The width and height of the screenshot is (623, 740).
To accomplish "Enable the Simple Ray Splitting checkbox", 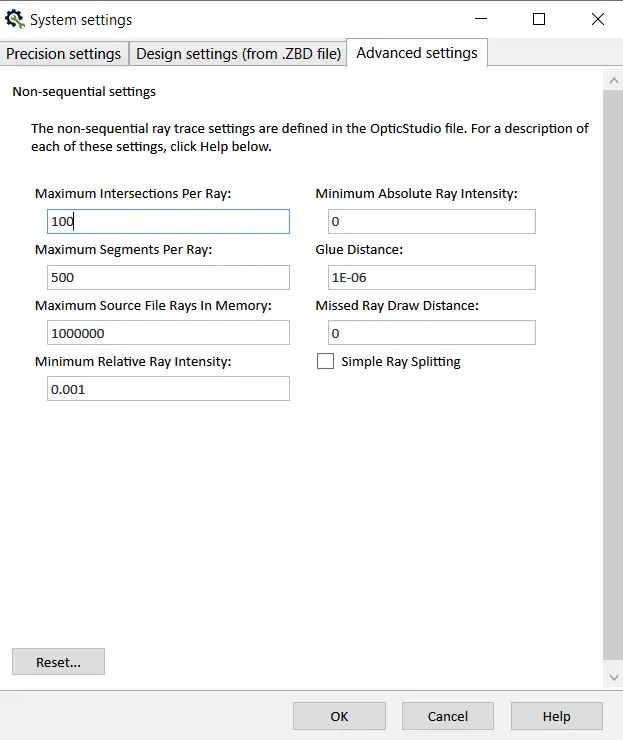I will [325, 361].
